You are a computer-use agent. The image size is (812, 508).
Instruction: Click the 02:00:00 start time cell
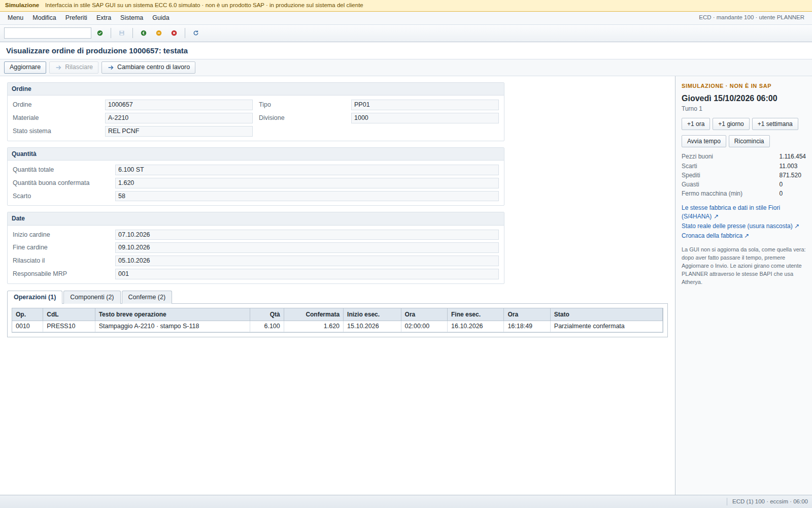point(424,326)
